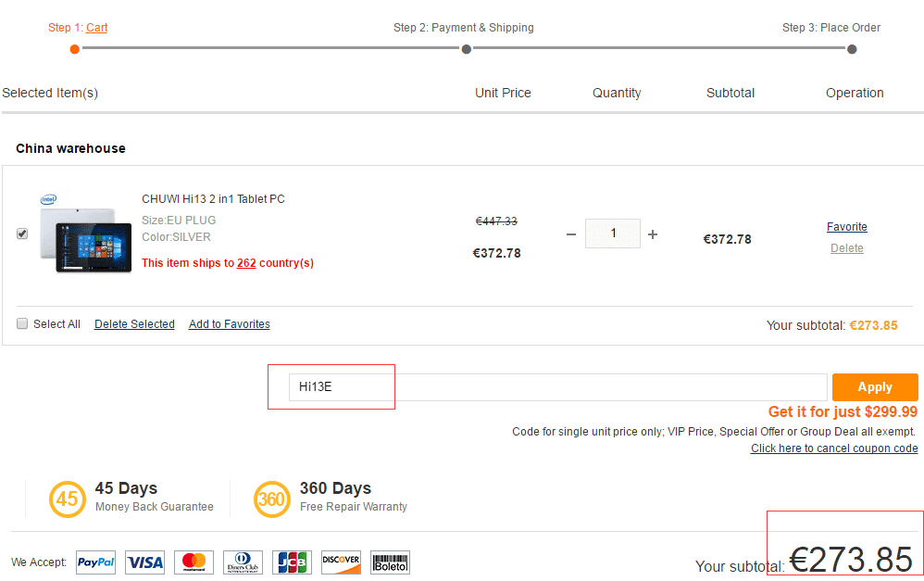
Task: Click the Discover payment icon
Action: click(x=342, y=562)
